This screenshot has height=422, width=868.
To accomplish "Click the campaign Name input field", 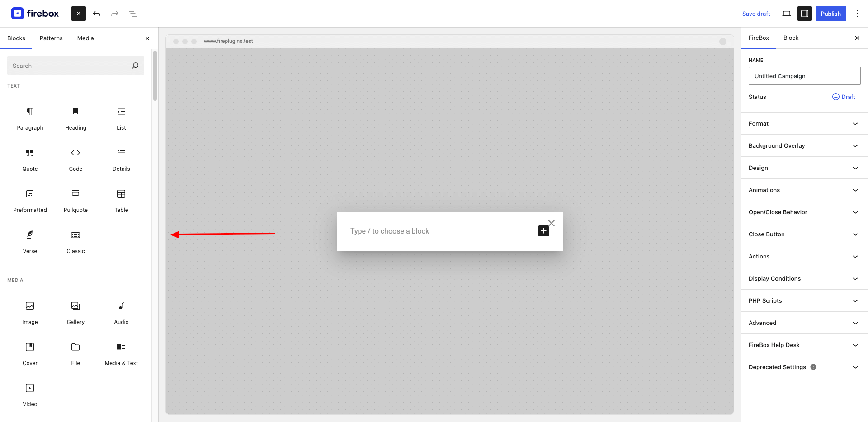I will (804, 76).
